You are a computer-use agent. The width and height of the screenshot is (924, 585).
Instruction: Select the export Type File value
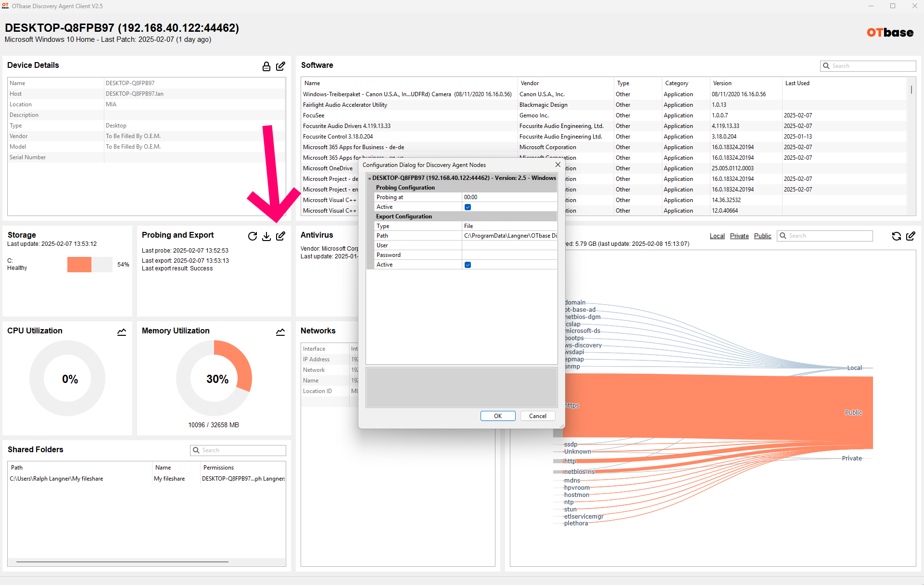tap(509, 226)
